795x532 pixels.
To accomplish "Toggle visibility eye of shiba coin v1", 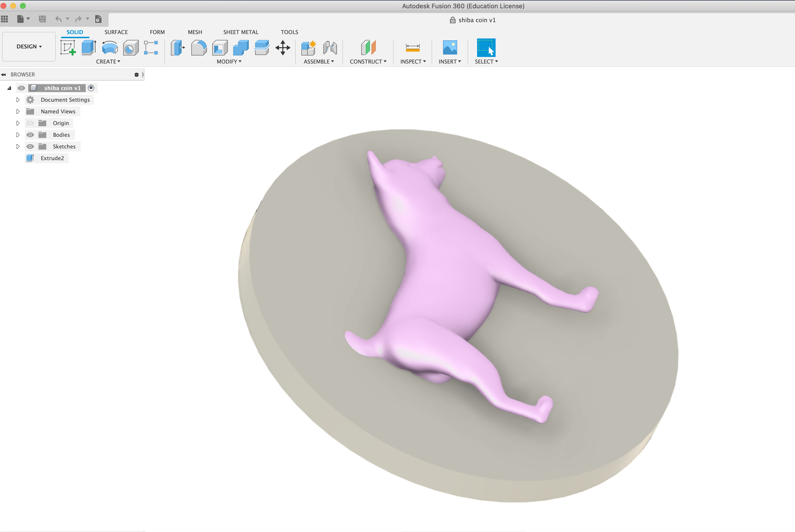I will click(21, 88).
